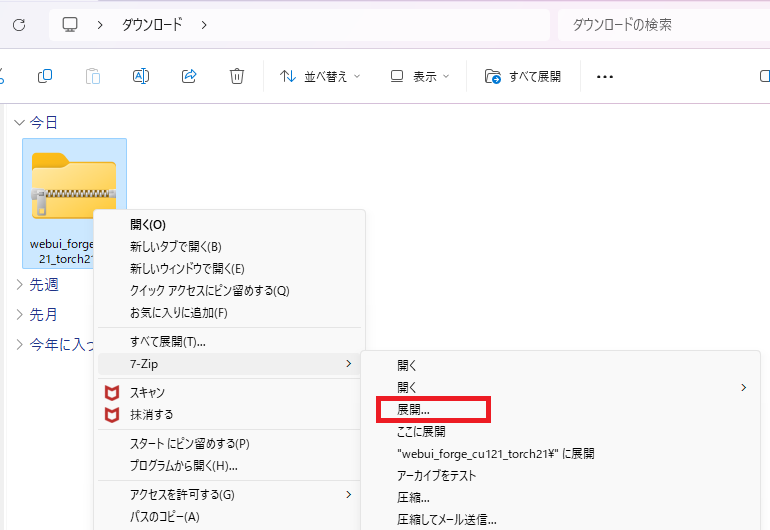This screenshot has height=530, width=770.
Task: Choose プログラムから開く(H)...
Action: (229, 466)
